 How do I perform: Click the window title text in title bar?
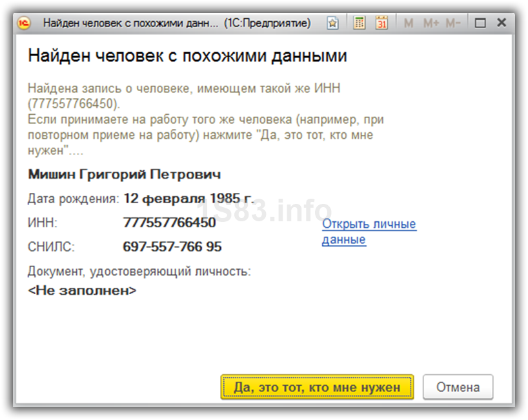coord(177,23)
